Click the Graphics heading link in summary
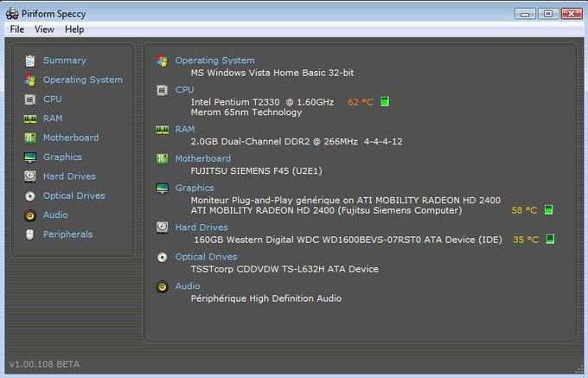Image resolution: width=588 pixels, height=378 pixels. (x=195, y=188)
